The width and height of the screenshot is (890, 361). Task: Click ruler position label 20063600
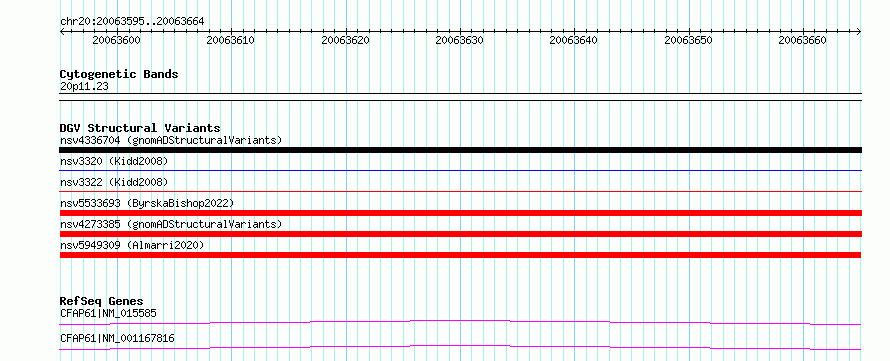pyautogui.click(x=116, y=41)
